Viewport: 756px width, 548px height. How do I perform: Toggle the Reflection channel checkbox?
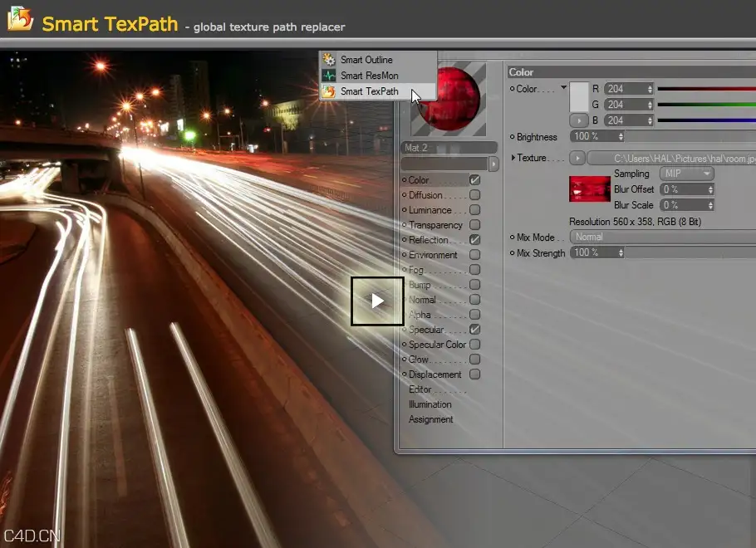click(475, 239)
